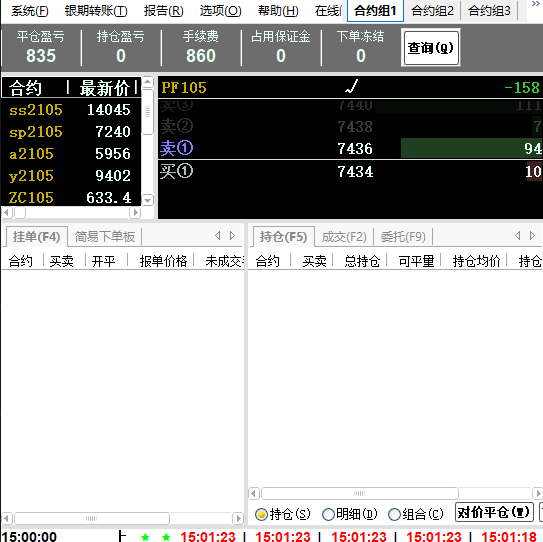The image size is (543, 542).
Task: Select the ZC105 contract row
Action: pyautogui.click(x=71, y=197)
